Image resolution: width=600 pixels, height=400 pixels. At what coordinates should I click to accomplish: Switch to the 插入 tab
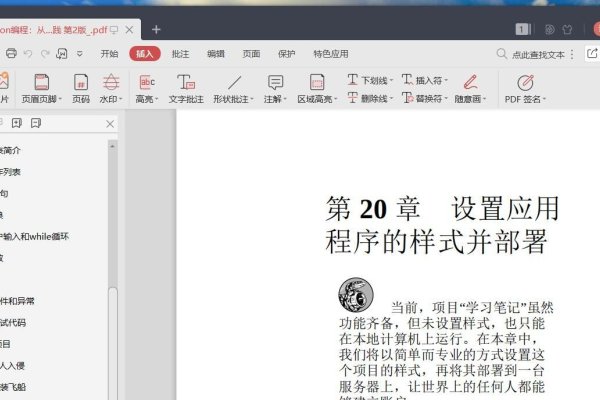[145, 54]
